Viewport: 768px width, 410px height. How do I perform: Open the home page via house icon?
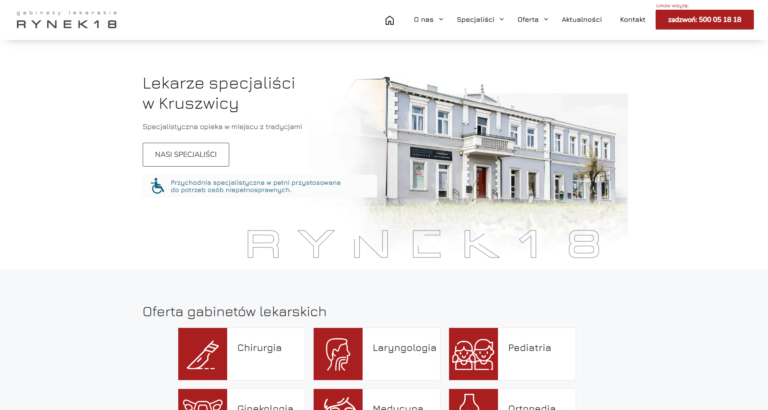pos(389,20)
